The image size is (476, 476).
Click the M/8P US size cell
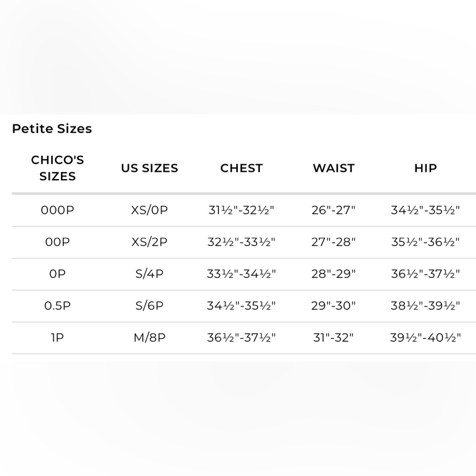[x=149, y=337]
